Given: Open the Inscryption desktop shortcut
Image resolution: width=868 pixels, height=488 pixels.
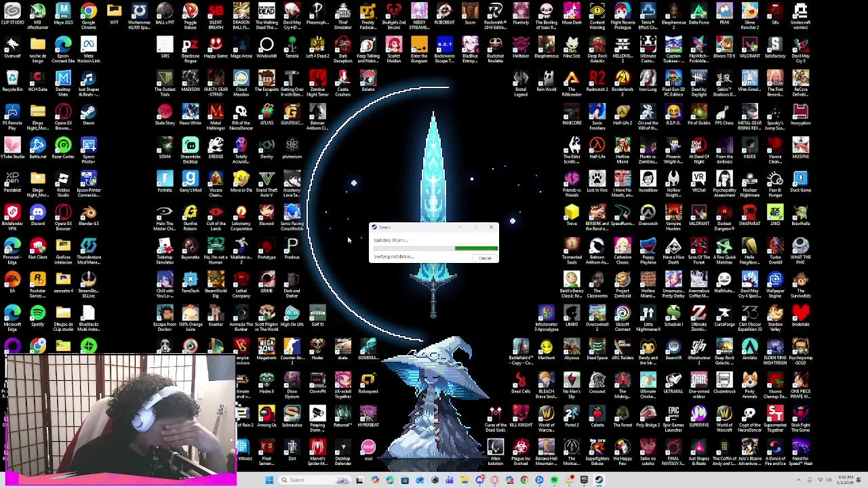Looking at the screenshot, I should click(x=800, y=115).
